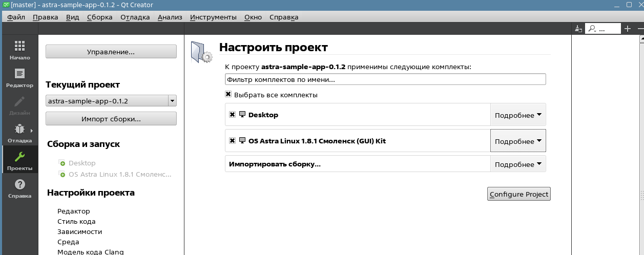Select the Проекты wrench icon
This screenshot has width=644, height=255.
(19, 160)
